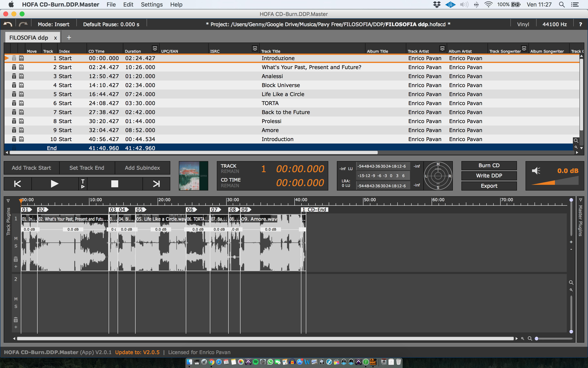588x368 pixels.
Task: Solo audio track 2 with S
Action: tap(16, 306)
